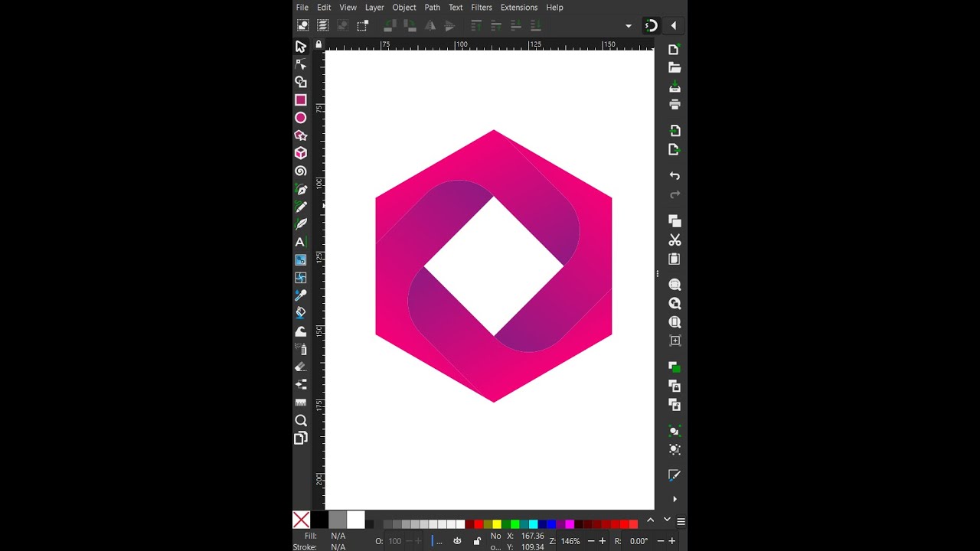The image size is (980, 551).
Task: Select the Spiral tool
Action: 301,171
